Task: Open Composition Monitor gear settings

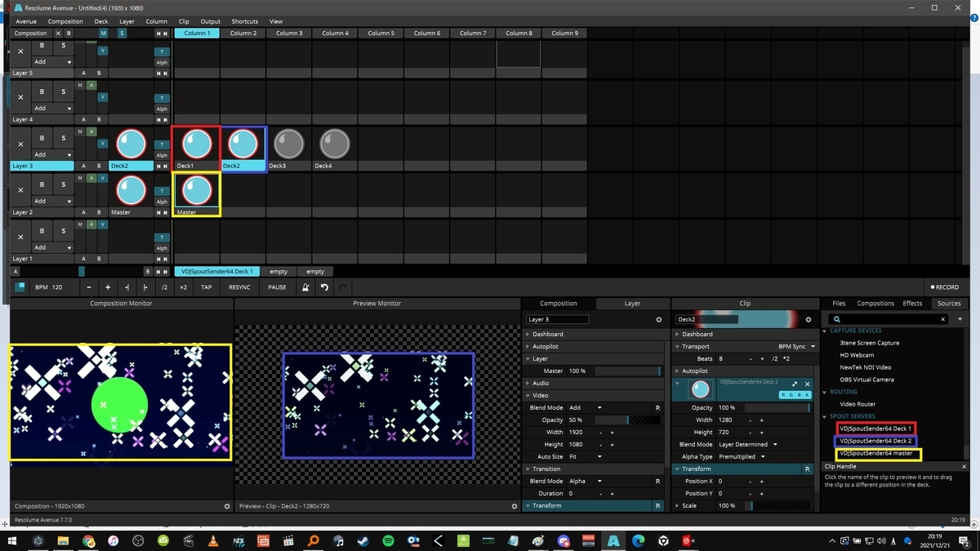Action: [x=227, y=506]
